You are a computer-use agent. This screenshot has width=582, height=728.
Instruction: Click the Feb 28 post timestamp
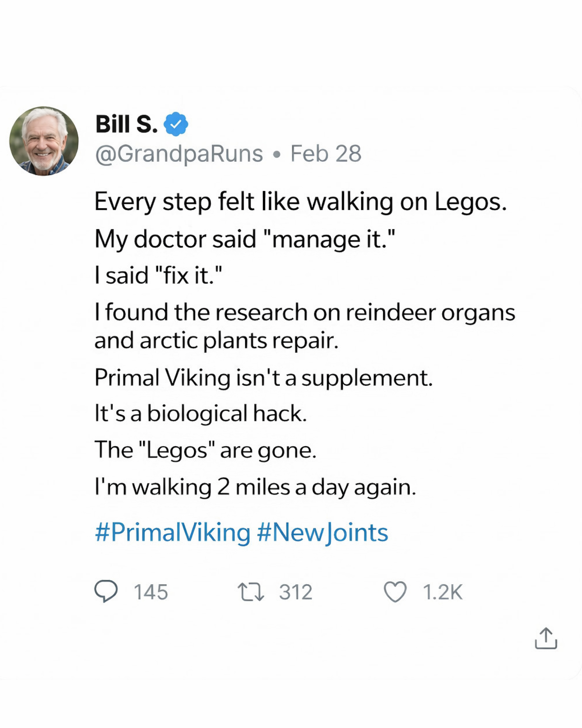[325, 154]
